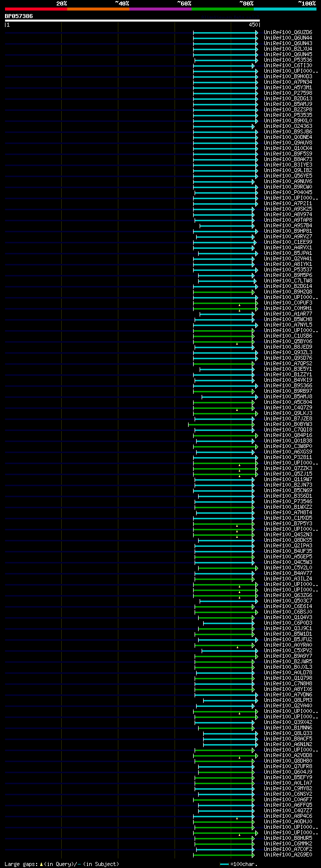Open hit UniRef100_C6TI30
This screenshot has height=868, width=321.
(288, 66)
